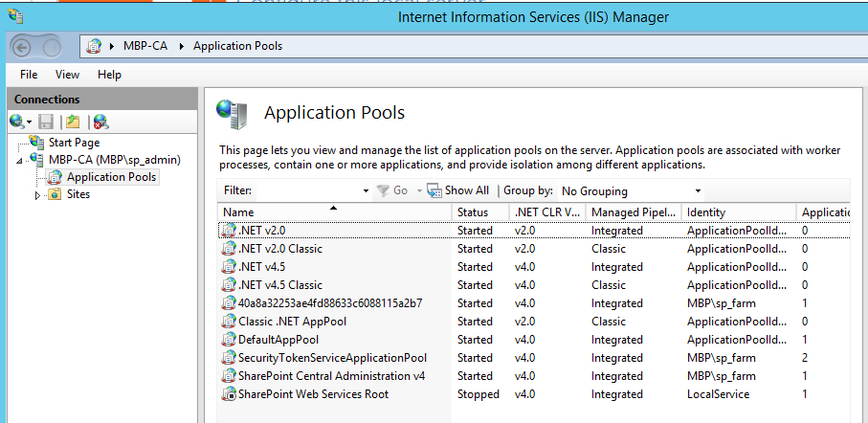
Task: Select Start Page in the Connections tree
Action: click(x=75, y=143)
